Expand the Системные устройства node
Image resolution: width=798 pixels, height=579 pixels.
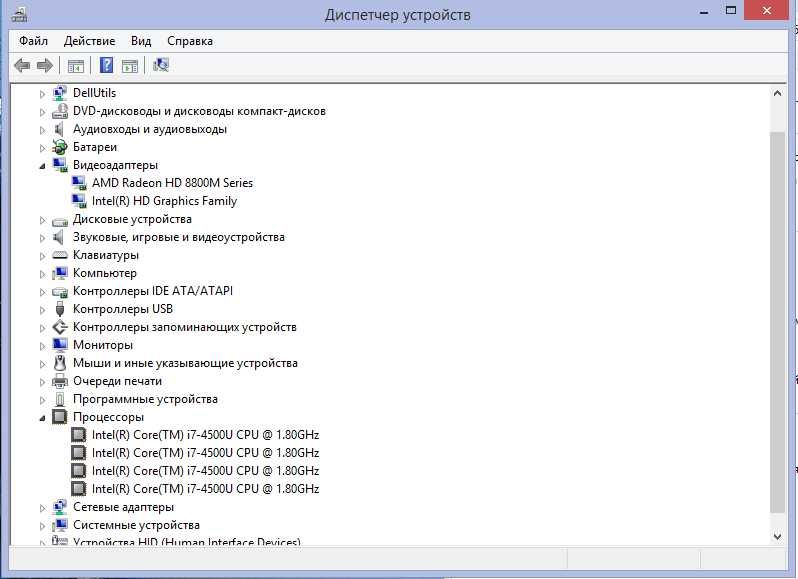(42, 526)
